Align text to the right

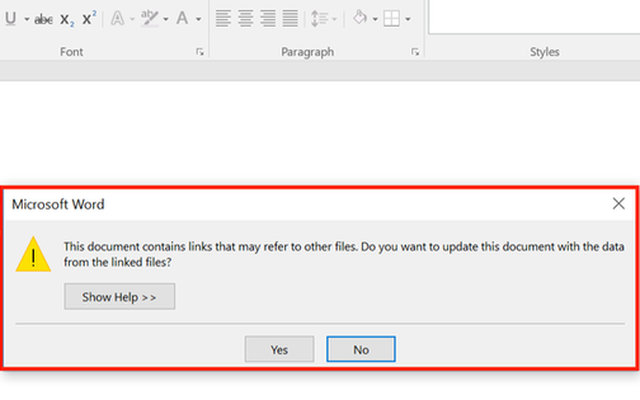click(x=267, y=19)
